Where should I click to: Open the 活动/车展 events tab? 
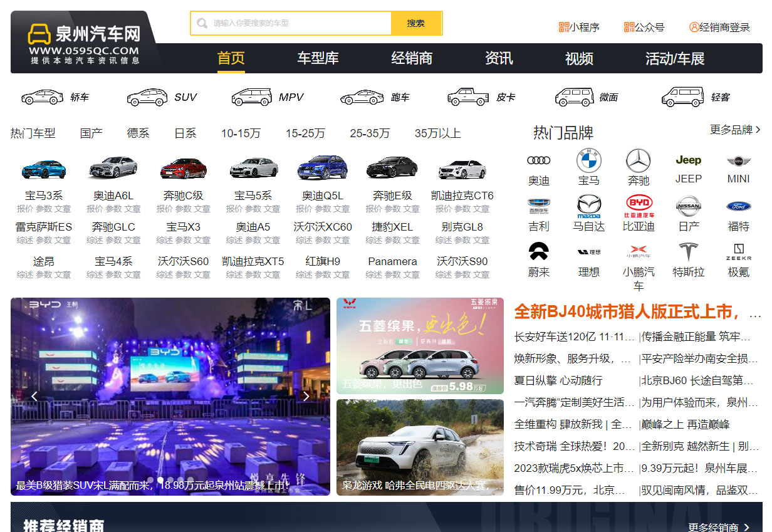[675, 58]
